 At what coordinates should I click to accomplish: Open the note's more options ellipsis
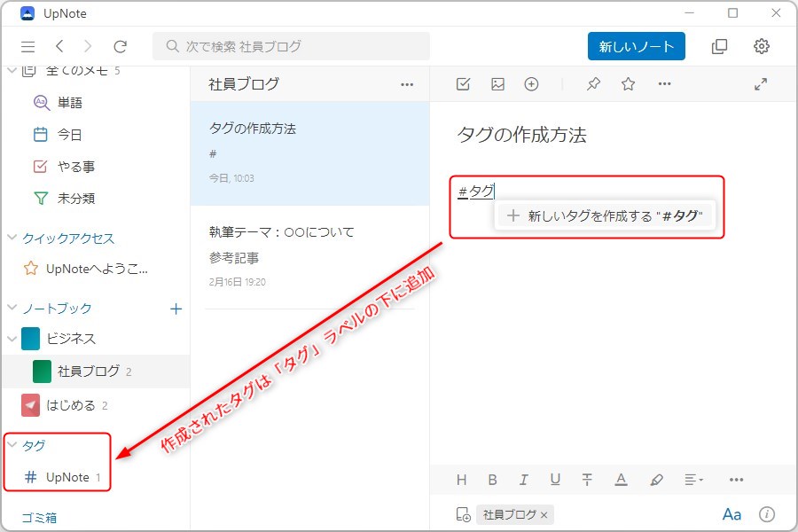[x=665, y=84]
